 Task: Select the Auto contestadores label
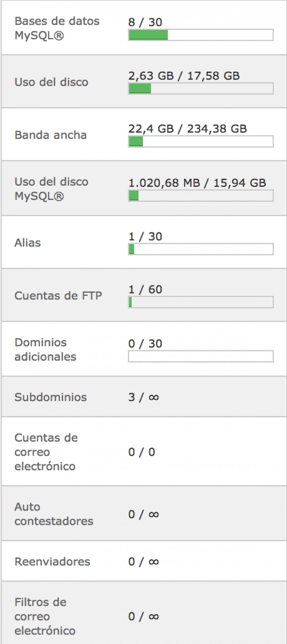tap(54, 514)
